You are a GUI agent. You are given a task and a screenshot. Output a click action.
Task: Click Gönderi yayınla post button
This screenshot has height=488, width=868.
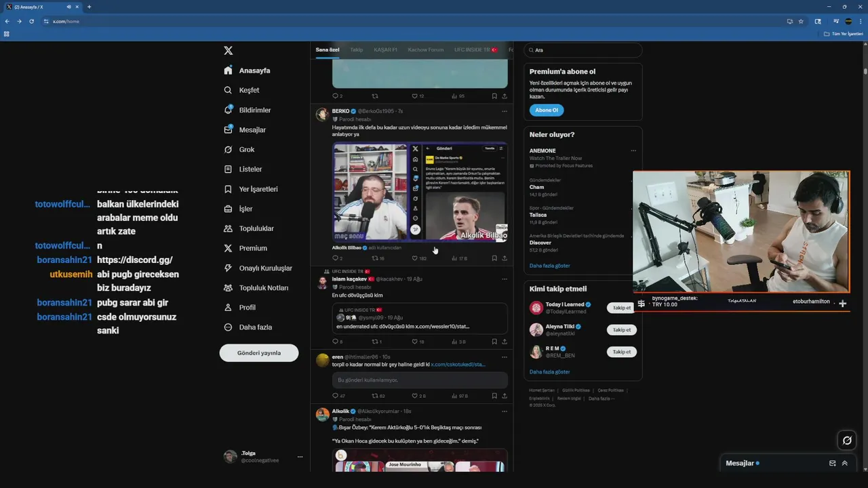pos(259,352)
